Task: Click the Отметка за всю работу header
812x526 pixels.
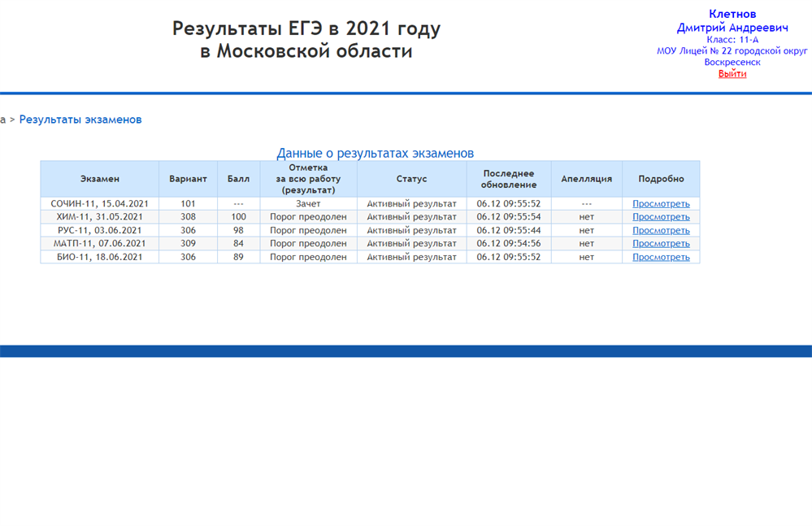Action: coord(308,179)
